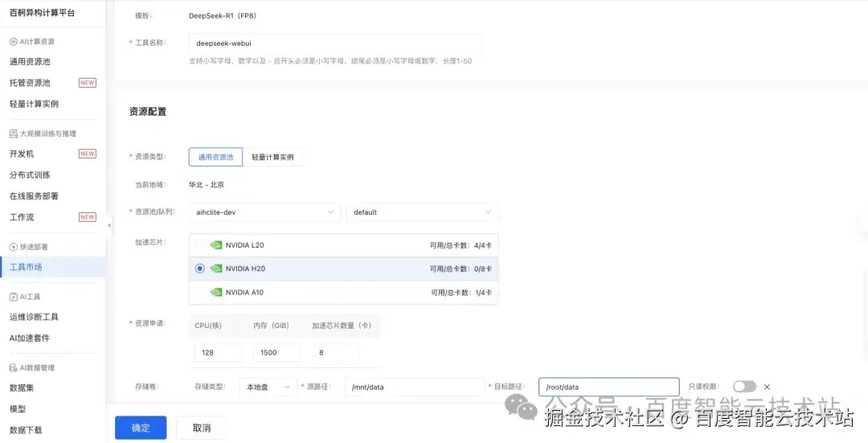Viewport: 868px width, 443px height.
Task: Click the 确定 confirm button
Action: coord(141,428)
